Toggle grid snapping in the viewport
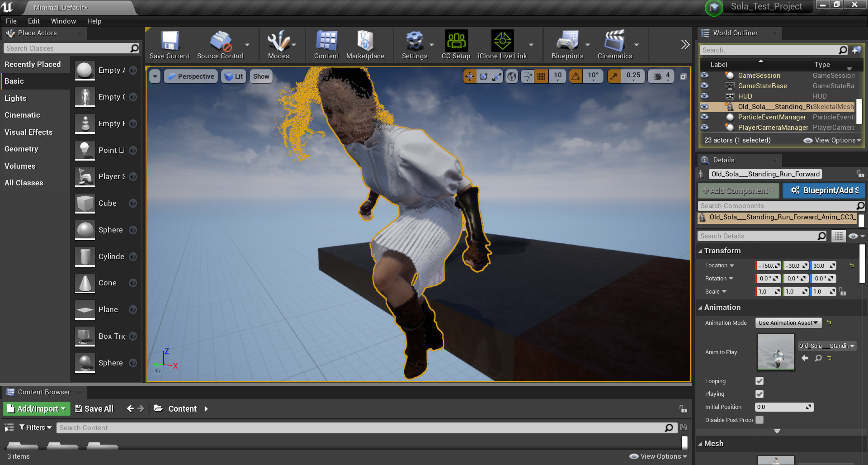Screen dimensions: 868x465 (541, 76)
